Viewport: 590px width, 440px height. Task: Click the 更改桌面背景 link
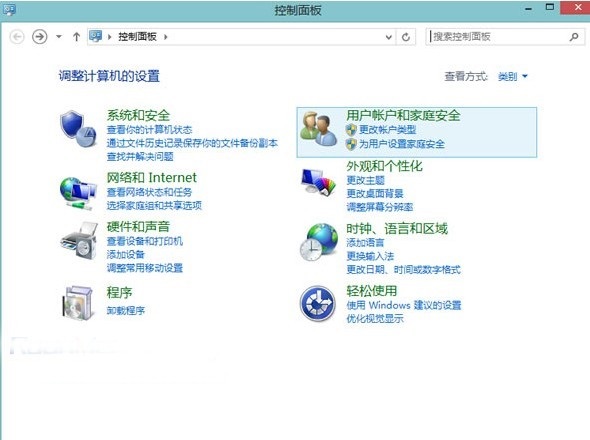375,194
